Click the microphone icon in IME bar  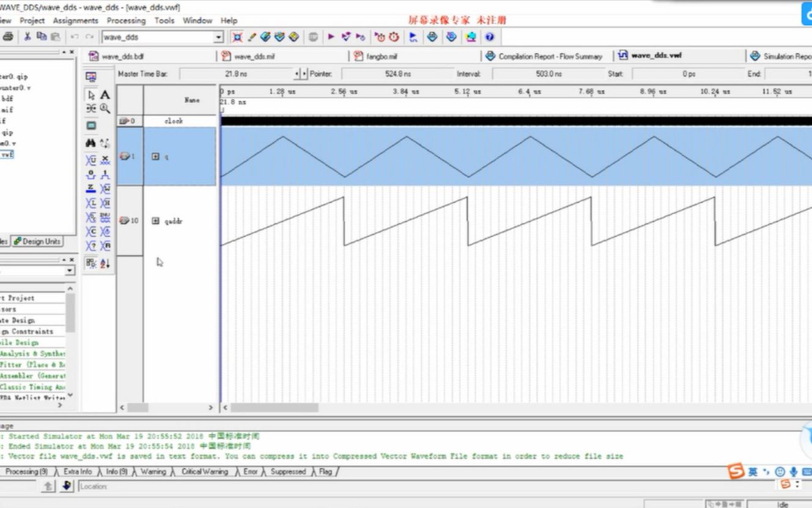[793, 472]
